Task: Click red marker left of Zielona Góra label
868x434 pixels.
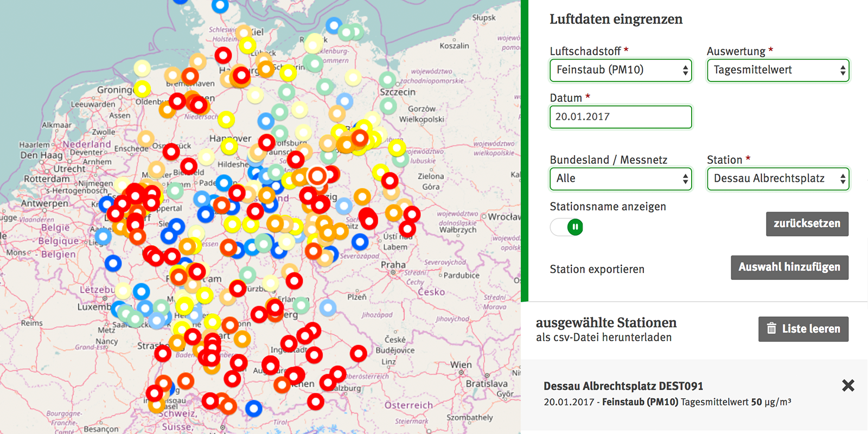Action: 390,181
